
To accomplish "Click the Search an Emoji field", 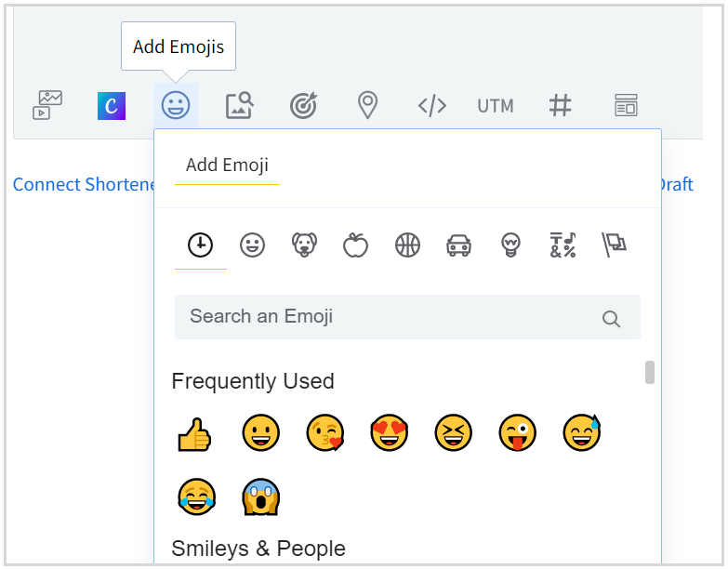I will [x=390, y=317].
